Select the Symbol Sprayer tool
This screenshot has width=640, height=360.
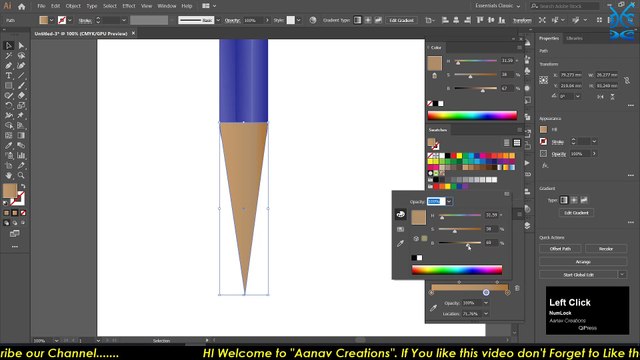coord(9,156)
